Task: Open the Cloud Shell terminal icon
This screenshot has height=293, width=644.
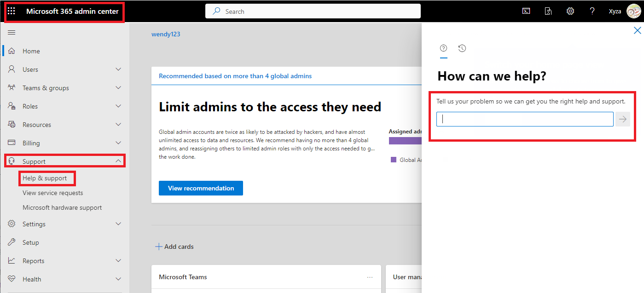Action: tap(526, 11)
